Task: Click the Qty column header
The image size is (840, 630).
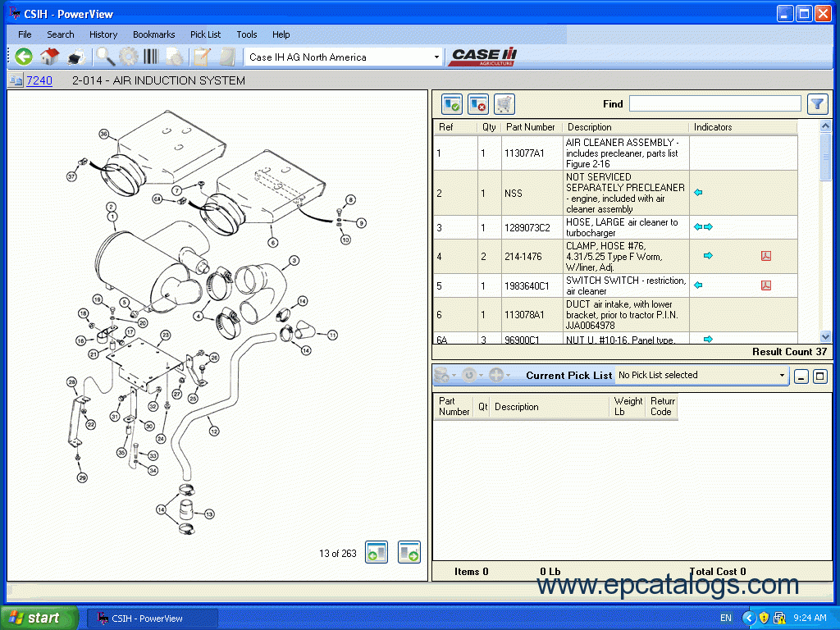Action: tap(489, 127)
